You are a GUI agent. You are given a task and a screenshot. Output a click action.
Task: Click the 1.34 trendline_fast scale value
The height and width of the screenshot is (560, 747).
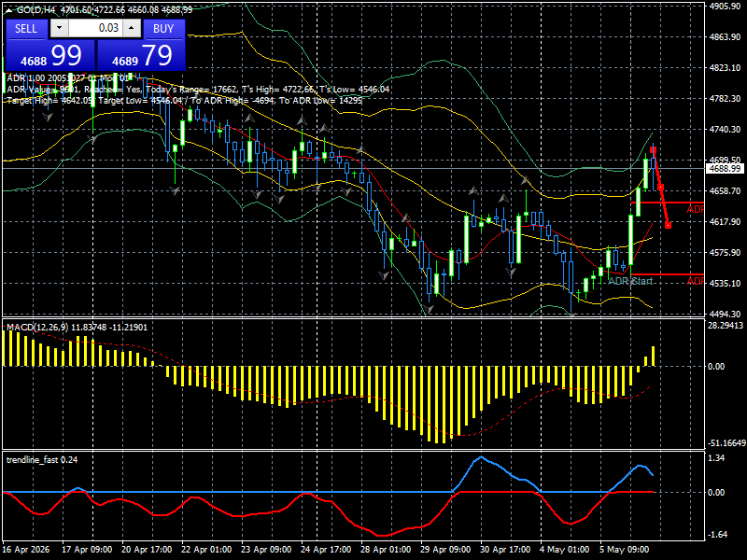(716, 457)
